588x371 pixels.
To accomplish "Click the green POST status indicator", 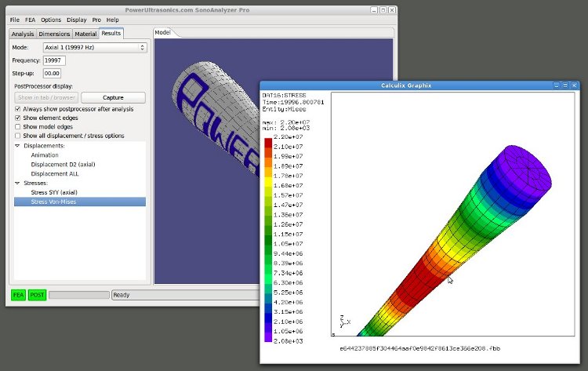I will 37,295.
